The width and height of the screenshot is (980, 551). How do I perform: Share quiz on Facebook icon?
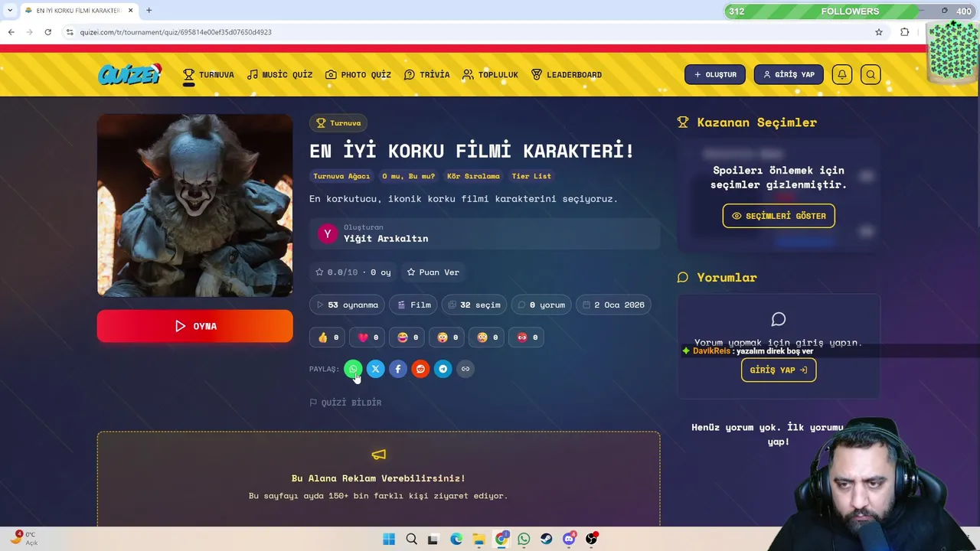398,369
